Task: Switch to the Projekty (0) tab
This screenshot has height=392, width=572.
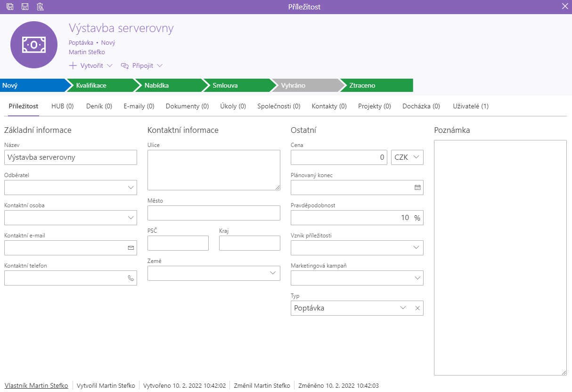Action: point(375,106)
